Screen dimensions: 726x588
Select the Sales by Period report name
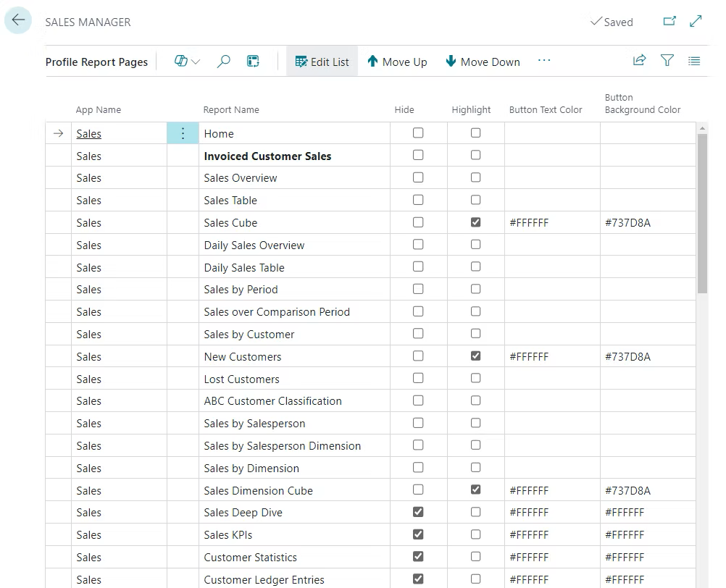tap(241, 290)
